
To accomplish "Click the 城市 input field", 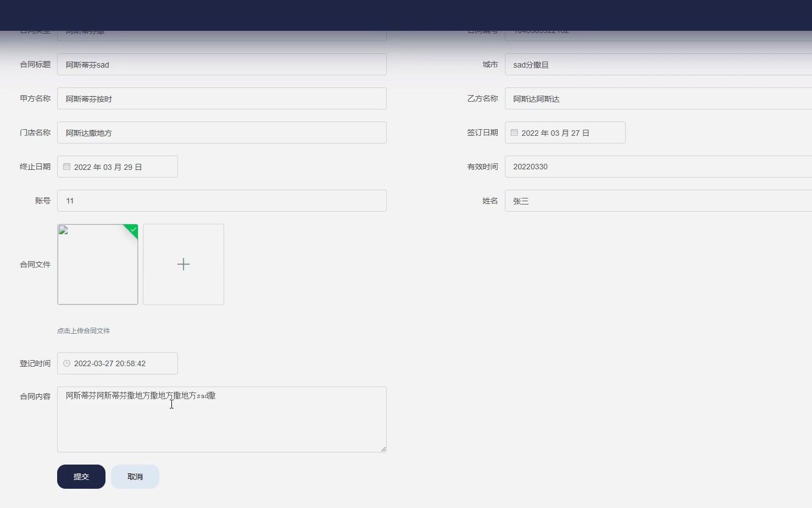I will [658, 64].
